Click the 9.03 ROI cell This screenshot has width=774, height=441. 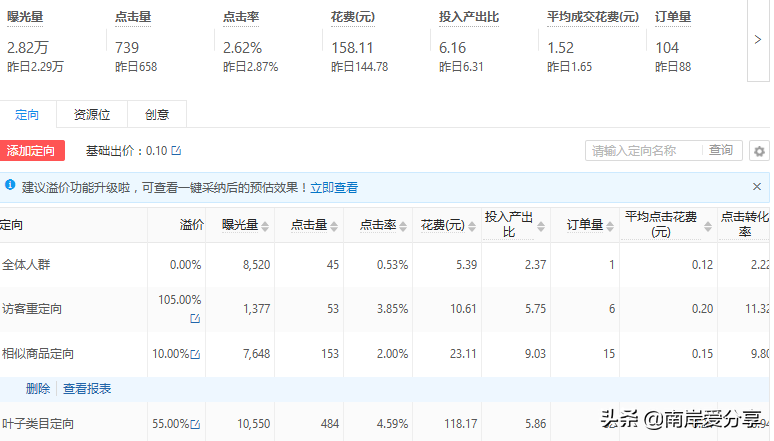[x=536, y=354]
